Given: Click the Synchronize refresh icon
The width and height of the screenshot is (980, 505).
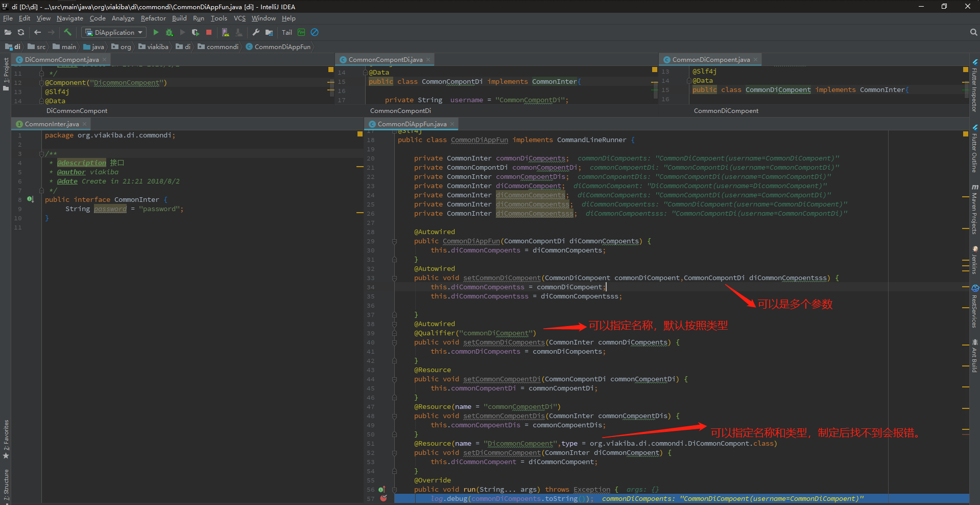Looking at the screenshot, I should [x=21, y=32].
